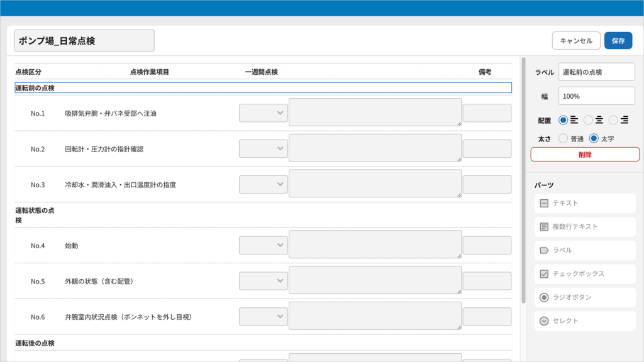644x362 pixels.
Task: Choose 普通 font weight radio button
Action: 563,139
